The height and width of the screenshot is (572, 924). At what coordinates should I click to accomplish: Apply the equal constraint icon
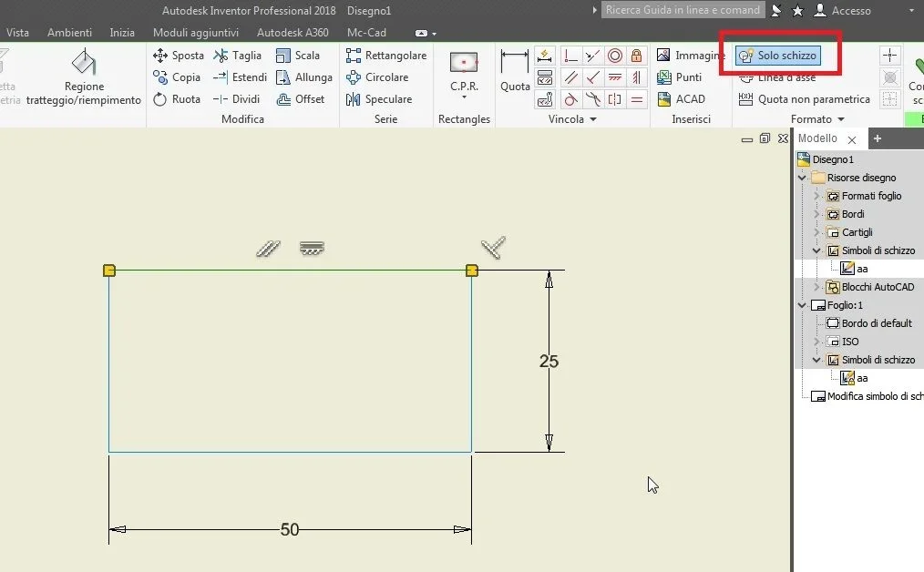[636, 99]
